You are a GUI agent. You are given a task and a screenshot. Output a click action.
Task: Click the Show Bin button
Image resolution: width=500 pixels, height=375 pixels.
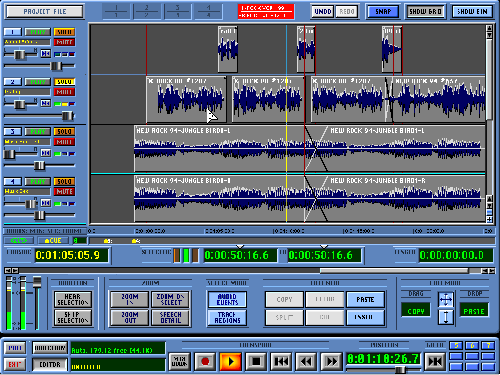pos(472,12)
